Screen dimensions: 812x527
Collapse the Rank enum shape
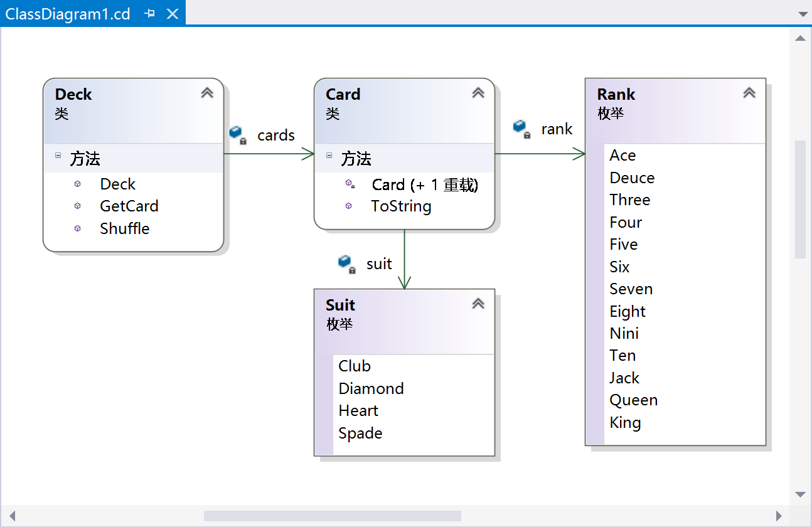click(x=749, y=93)
